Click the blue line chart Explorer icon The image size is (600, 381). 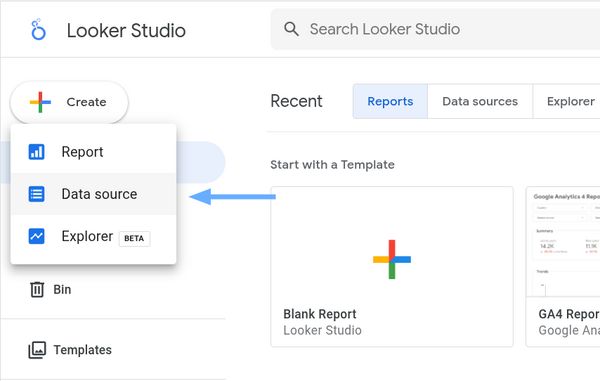click(36, 236)
